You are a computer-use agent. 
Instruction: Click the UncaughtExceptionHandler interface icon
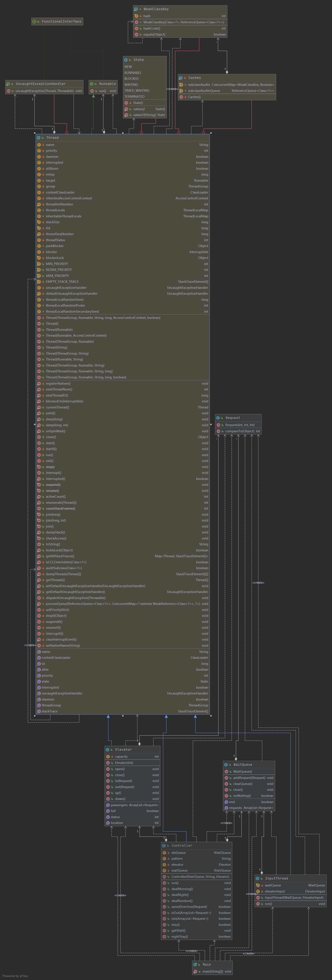pos(8,84)
